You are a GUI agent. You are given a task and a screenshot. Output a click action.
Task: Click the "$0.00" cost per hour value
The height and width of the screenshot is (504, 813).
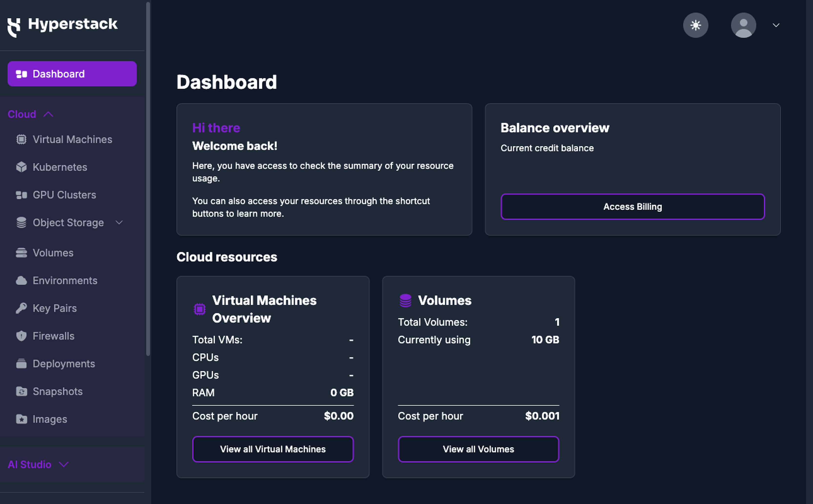tap(339, 416)
